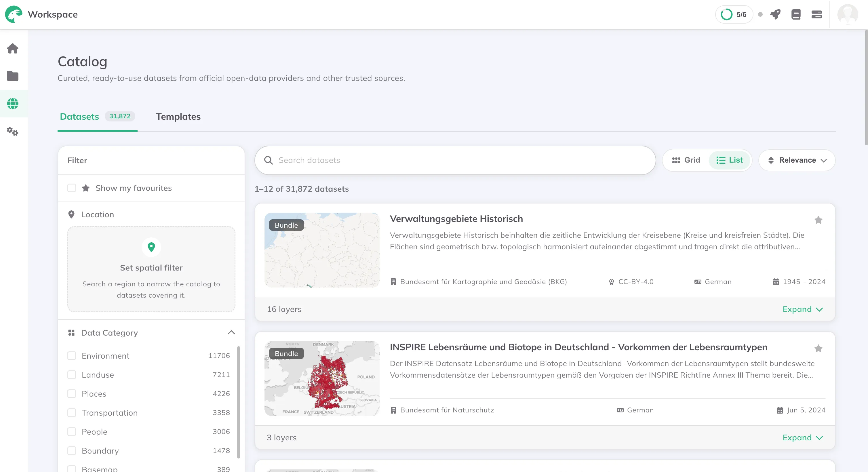Open the Templates tab
The height and width of the screenshot is (472, 868).
coord(178,117)
